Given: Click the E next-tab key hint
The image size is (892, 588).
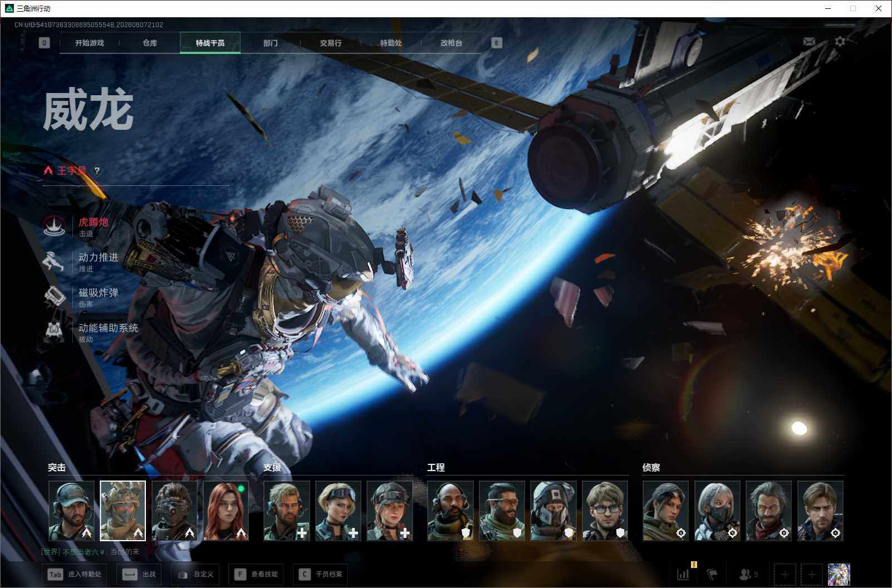Looking at the screenshot, I should tap(497, 43).
